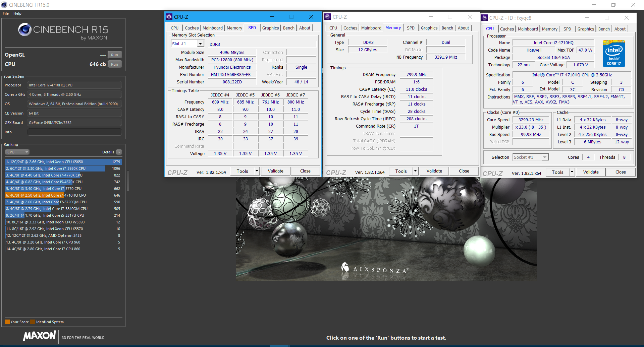Click the Cinebench R15 logo sphere
The image size is (644, 347).
[25, 29]
